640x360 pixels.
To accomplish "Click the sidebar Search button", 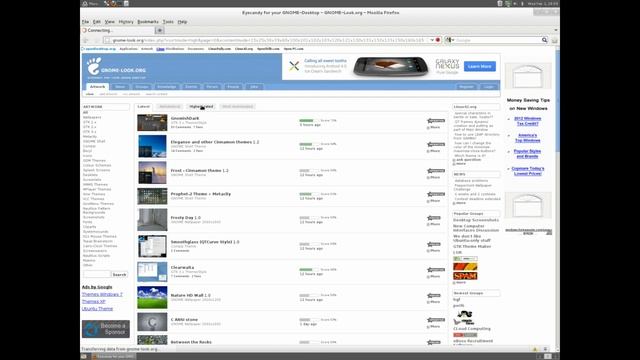I will tap(119, 275).
